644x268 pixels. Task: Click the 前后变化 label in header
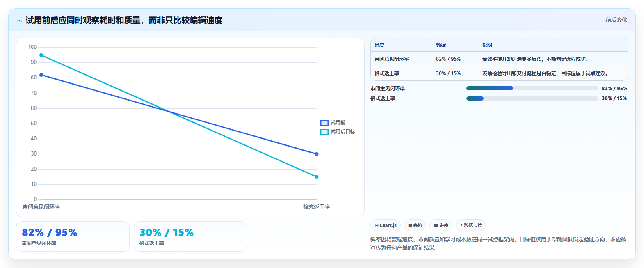click(x=616, y=20)
